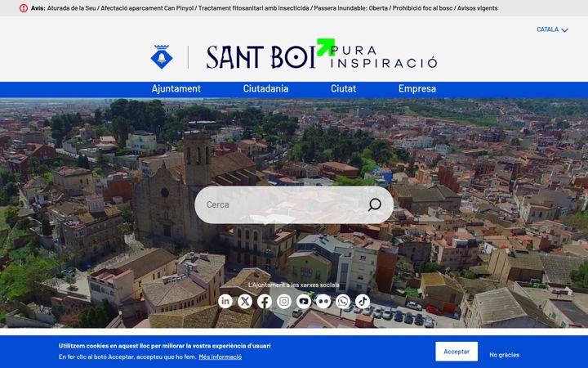The image size is (588, 368).
Task: Accept cookies with the Acceptar button
Action: pos(457,352)
